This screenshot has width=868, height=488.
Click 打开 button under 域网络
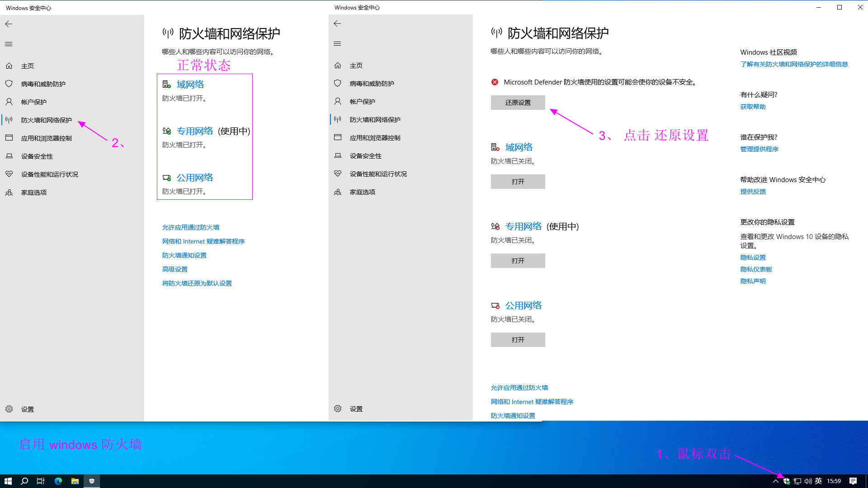coord(518,182)
